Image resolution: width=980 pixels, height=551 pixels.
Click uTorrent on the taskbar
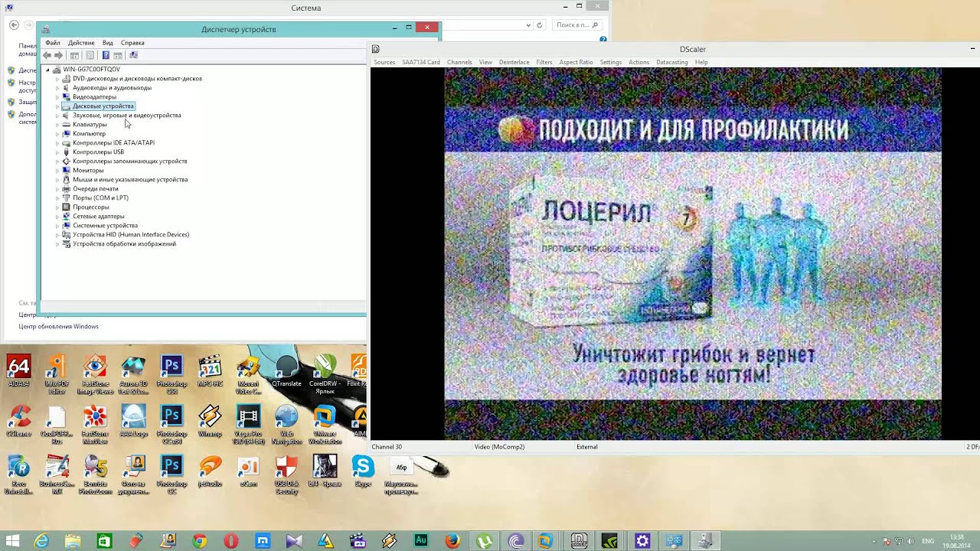(x=484, y=541)
